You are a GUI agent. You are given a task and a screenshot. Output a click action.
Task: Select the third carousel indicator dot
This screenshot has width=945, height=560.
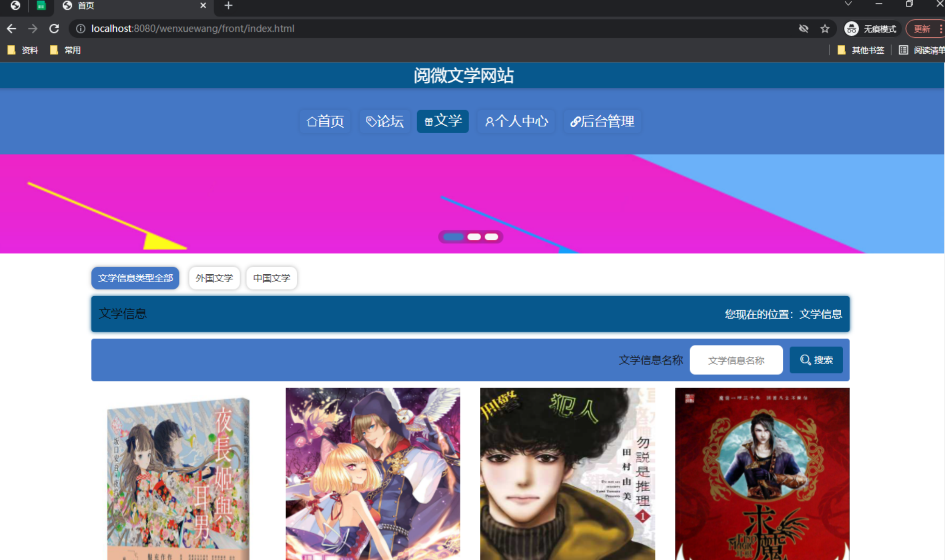tap(491, 237)
